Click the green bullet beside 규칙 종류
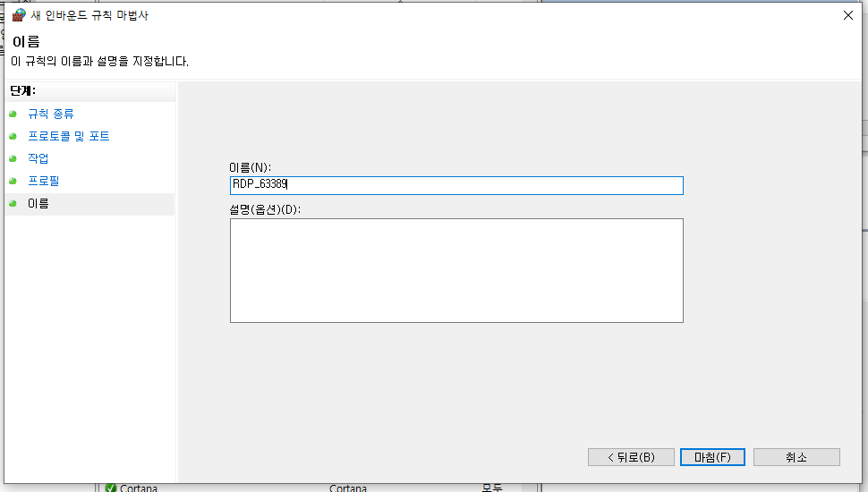The height and width of the screenshot is (492, 868). tap(13, 114)
